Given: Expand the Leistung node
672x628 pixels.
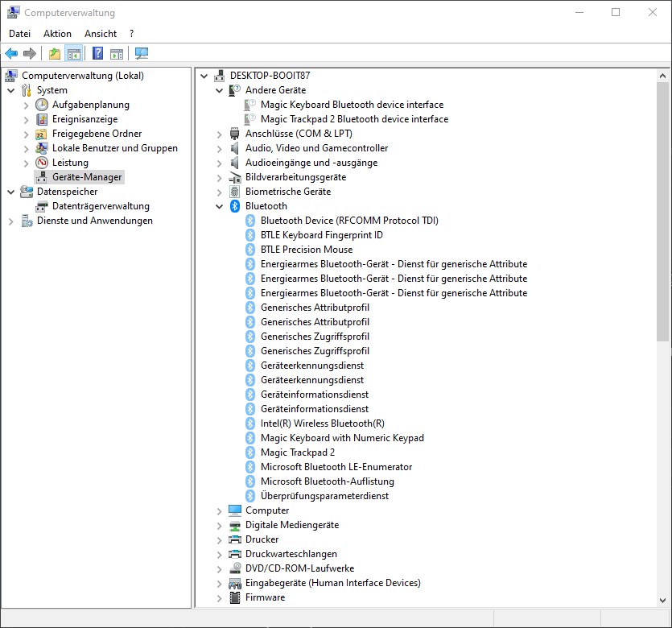Looking at the screenshot, I should click(27, 163).
